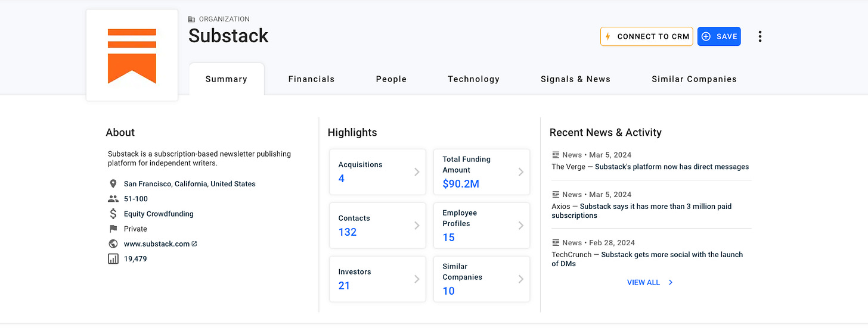The image size is (868, 331).
Task: Open the Employee Profiles card
Action: [482, 226]
